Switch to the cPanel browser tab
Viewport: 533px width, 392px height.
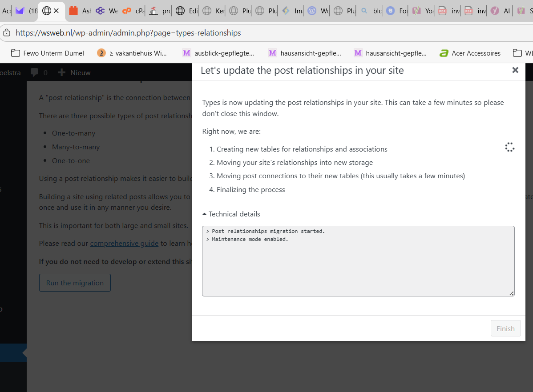[133, 11]
